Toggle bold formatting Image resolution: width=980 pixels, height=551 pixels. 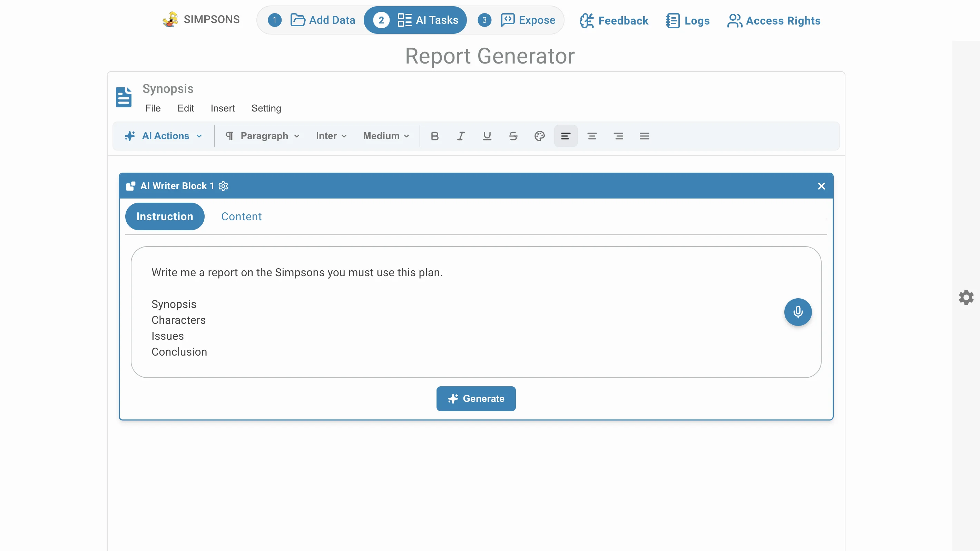coord(434,136)
